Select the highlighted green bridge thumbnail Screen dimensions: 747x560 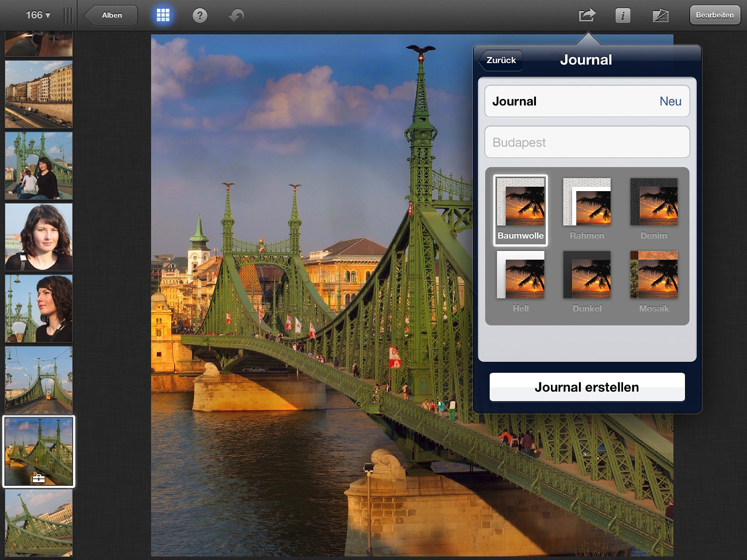coord(39,451)
